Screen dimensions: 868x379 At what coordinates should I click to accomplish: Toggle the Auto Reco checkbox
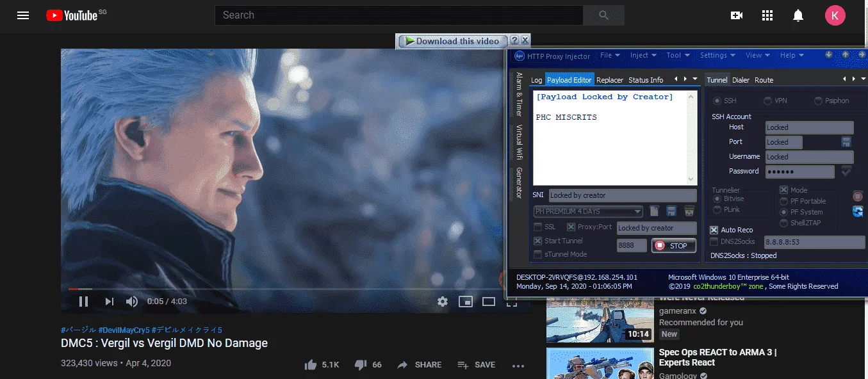[x=714, y=230]
